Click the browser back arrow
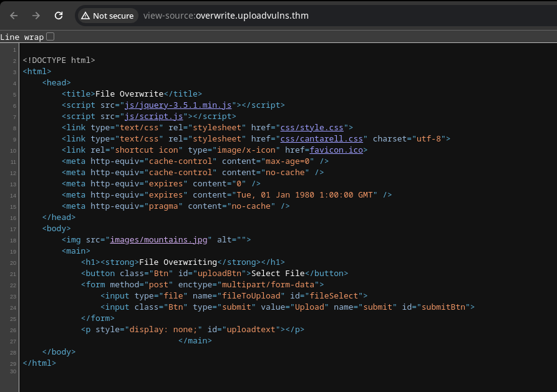The width and height of the screenshot is (557, 392). point(14,16)
